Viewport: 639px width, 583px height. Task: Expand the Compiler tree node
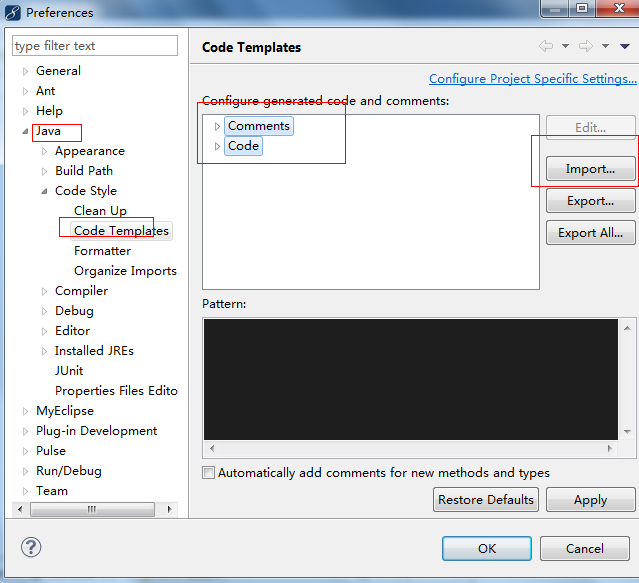click(44, 291)
